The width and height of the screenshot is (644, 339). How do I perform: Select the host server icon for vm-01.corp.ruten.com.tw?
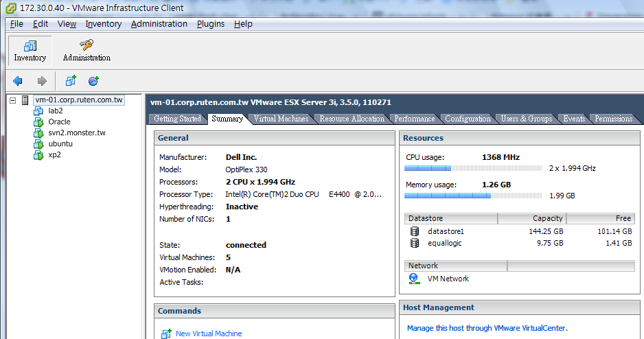coord(25,100)
